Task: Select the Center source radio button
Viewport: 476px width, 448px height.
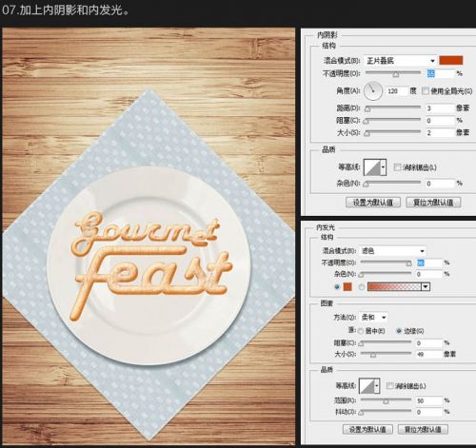Action: pos(361,331)
